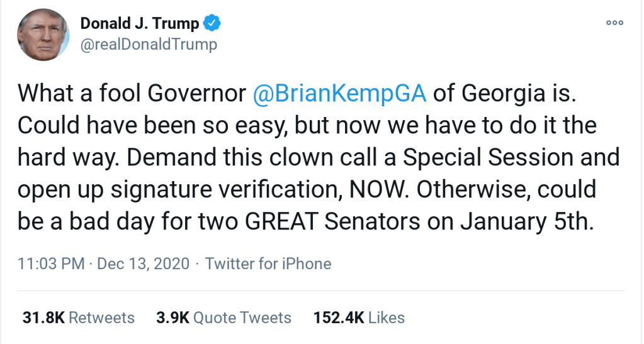Click the 31.8K retweet count
Screen dimensions: 644x344
click(43, 318)
